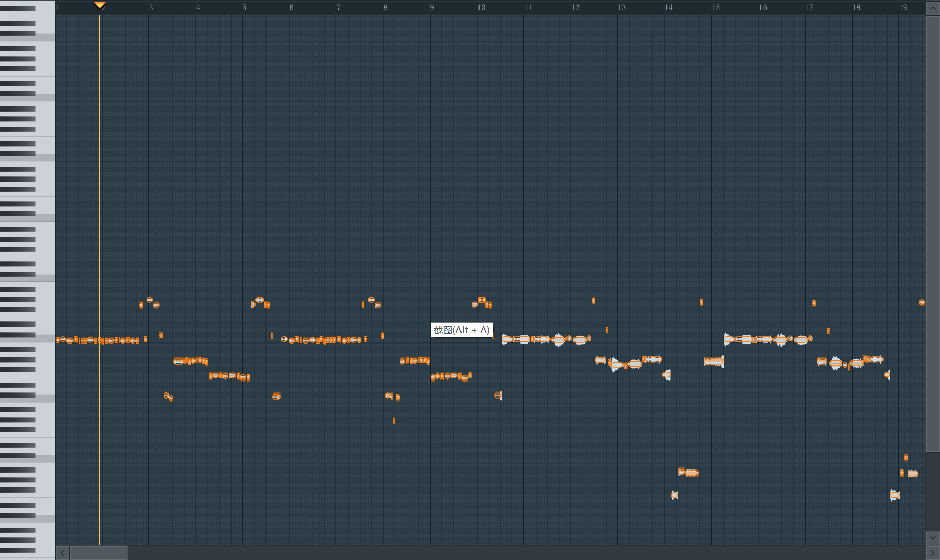Select bar 15 on the timeline ruler
Viewport: 940px width, 560px height.
click(x=716, y=8)
